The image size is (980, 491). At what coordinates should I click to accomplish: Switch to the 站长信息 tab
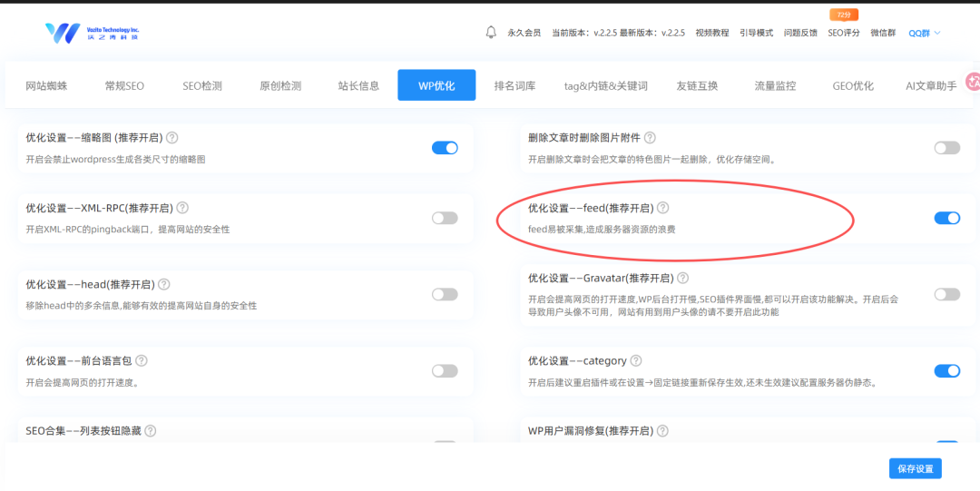358,85
